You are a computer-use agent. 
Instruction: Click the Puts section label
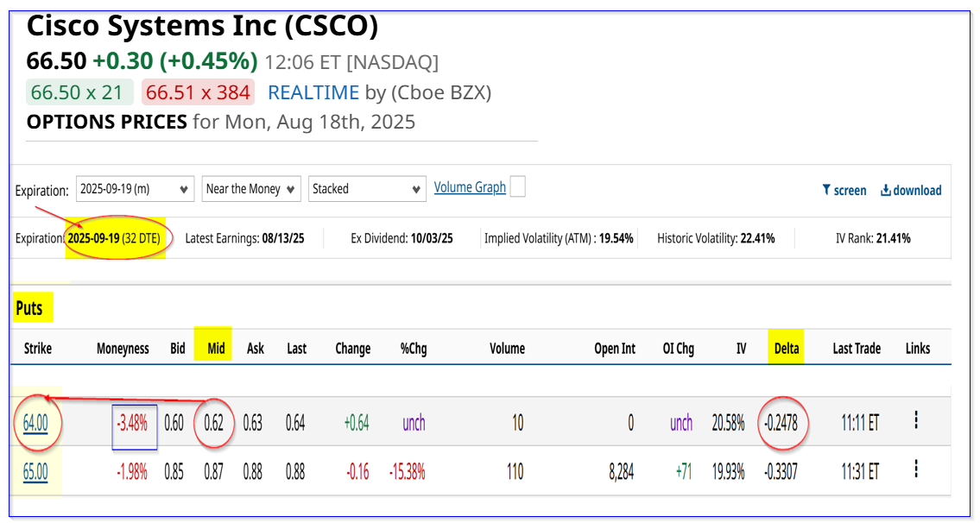point(29,308)
